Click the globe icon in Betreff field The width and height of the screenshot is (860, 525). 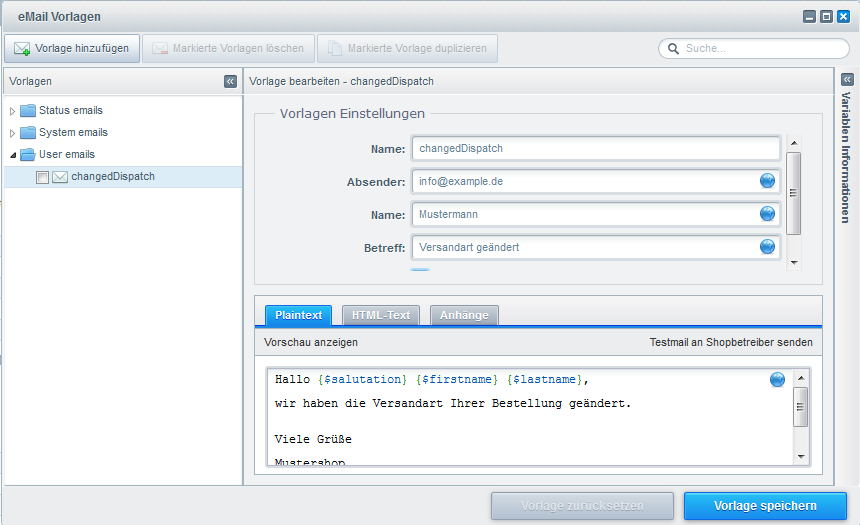767,247
